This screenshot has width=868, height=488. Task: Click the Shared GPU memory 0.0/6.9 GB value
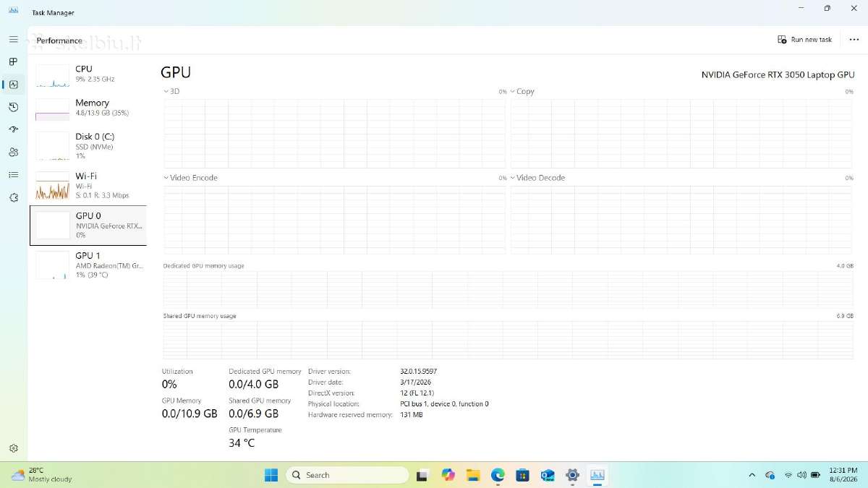(x=253, y=414)
